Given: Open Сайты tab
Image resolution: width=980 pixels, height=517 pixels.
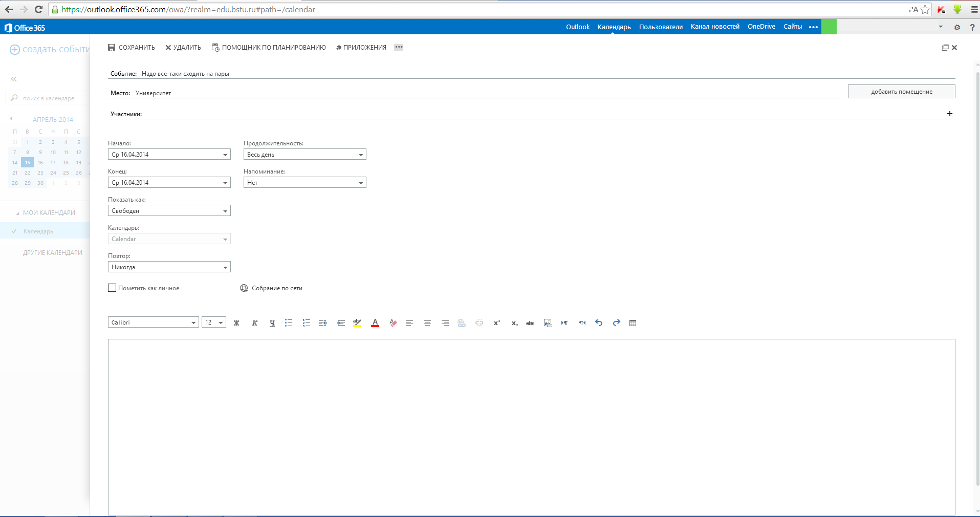Looking at the screenshot, I should pyautogui.click(x=793, y=27).
